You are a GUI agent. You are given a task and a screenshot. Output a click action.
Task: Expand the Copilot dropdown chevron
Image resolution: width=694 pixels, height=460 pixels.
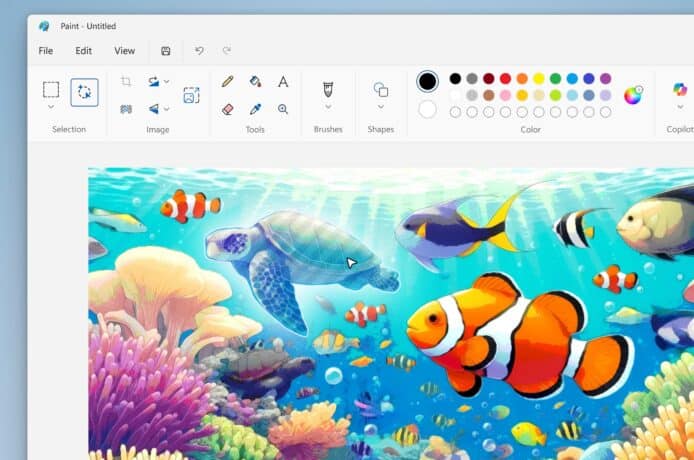pos(680,107)
